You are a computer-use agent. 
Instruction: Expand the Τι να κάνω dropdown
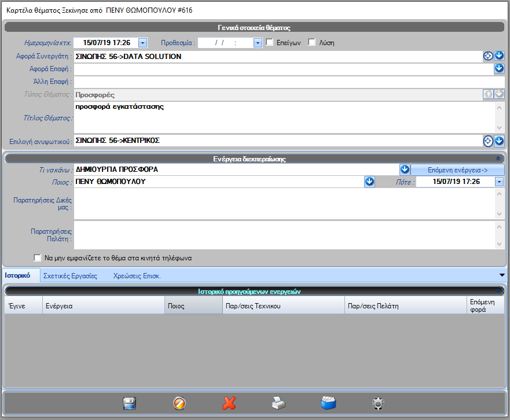click(x=405, y=170)
